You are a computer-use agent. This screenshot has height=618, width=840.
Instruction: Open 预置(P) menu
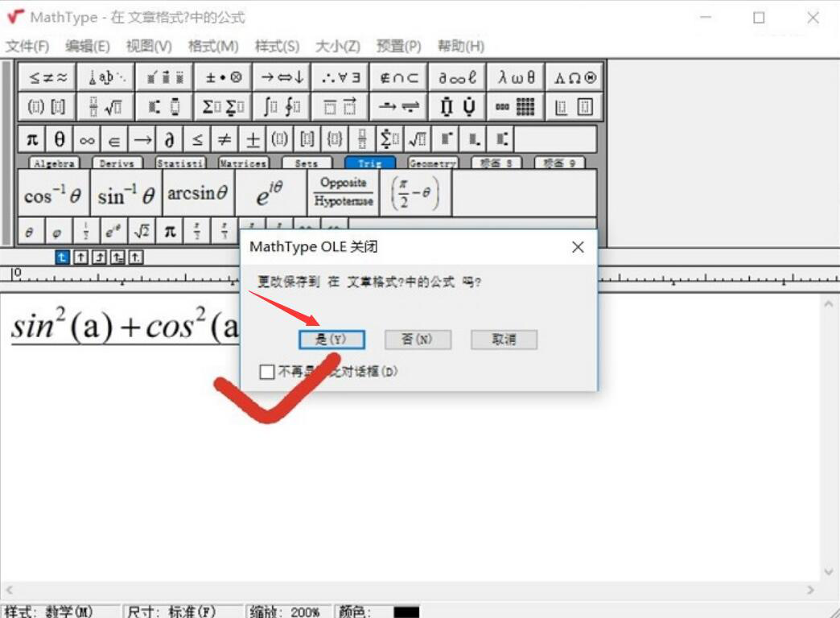pos(398,46)
